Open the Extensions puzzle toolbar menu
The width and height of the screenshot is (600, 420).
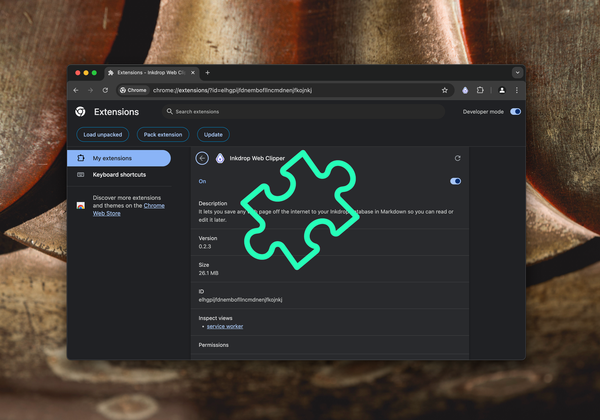pyautogui.click(x=480, y=90)
